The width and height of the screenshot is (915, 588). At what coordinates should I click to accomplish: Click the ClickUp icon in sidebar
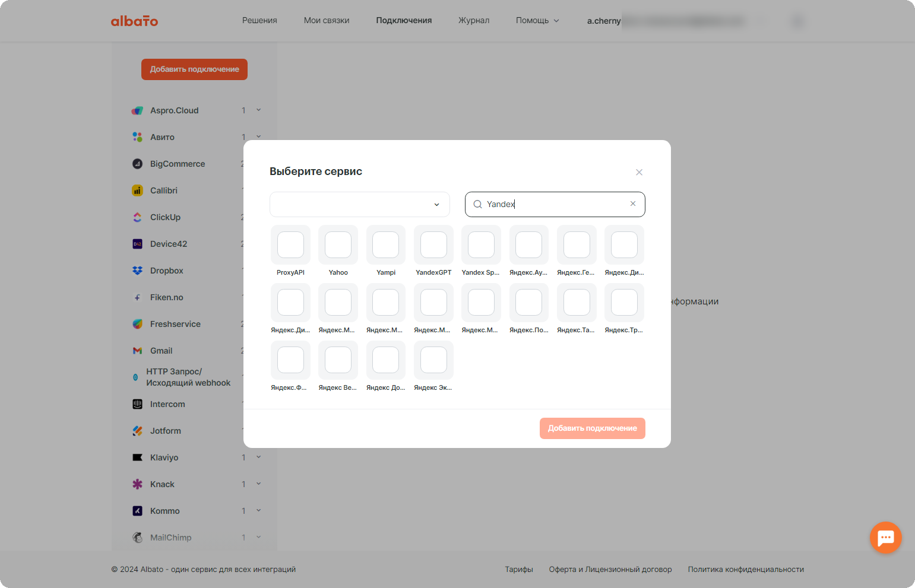click(x=137, y=217)
